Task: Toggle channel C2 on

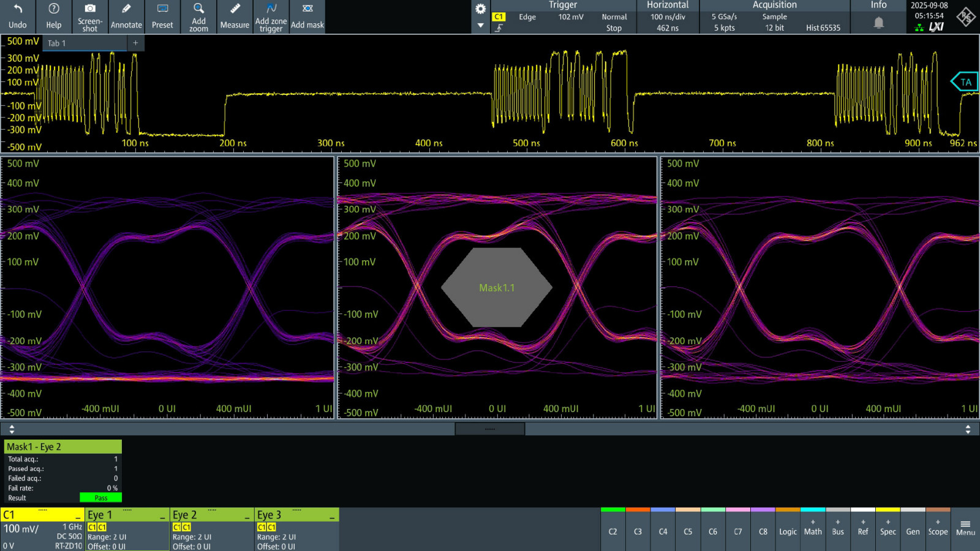Action: [x=612, y=530]
